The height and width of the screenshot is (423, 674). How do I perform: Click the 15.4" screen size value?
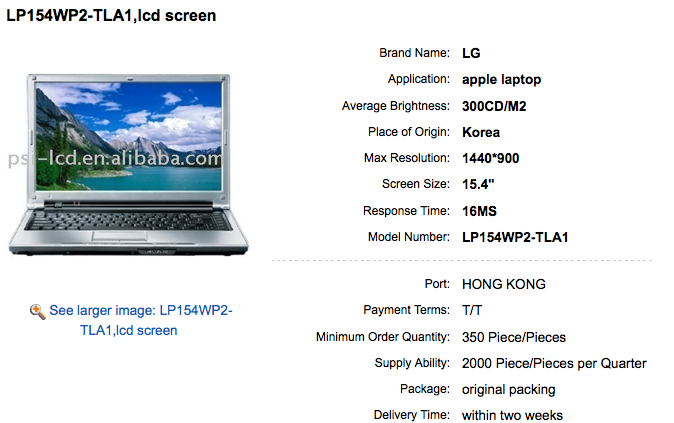click(x=478, y=184)
